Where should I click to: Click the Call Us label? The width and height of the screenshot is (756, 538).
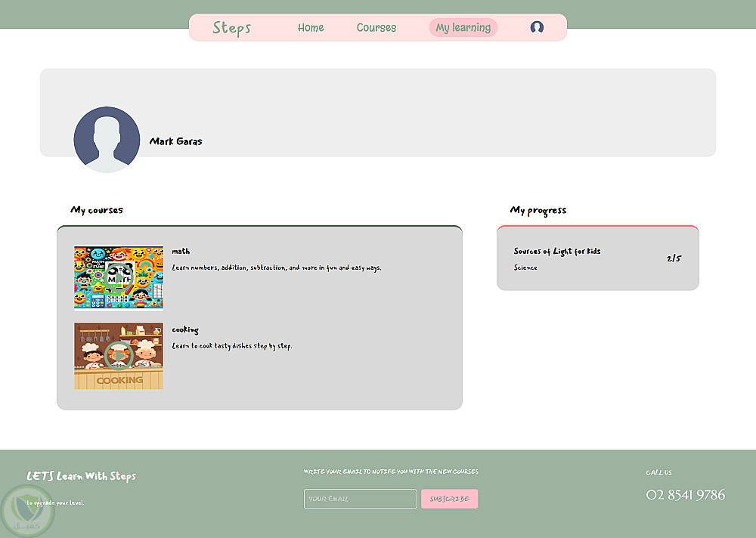click(x=658, y=472)
